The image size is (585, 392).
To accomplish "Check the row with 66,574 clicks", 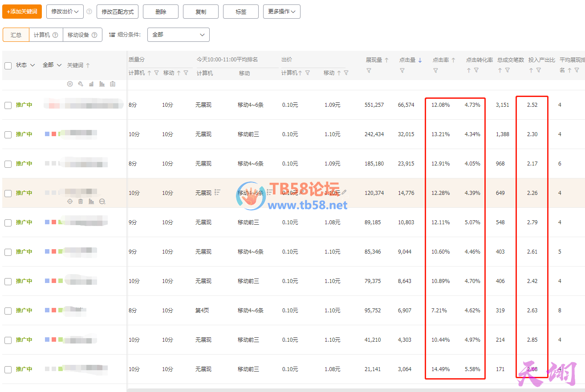I will coord(8,105).
